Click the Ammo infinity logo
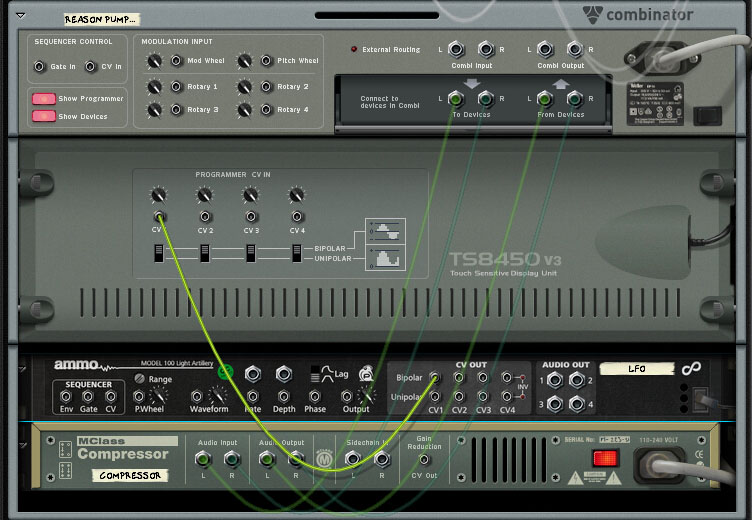 coord(691,368)
